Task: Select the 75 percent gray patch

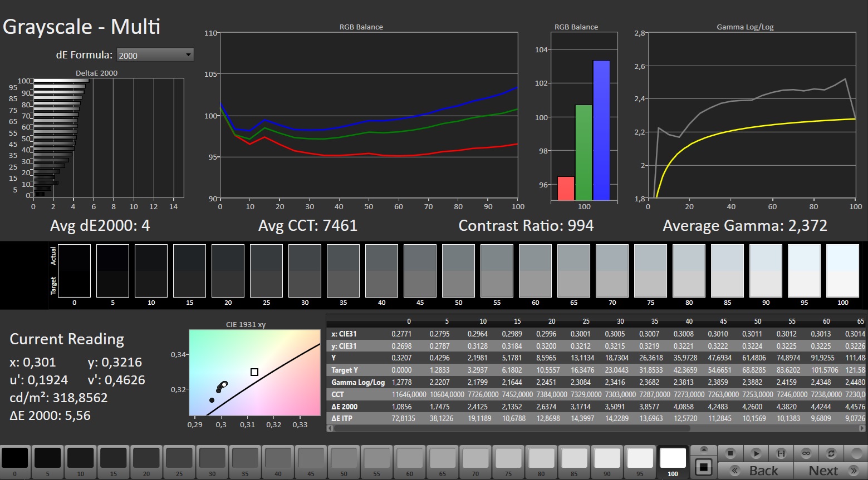Action: click(508, 458)
